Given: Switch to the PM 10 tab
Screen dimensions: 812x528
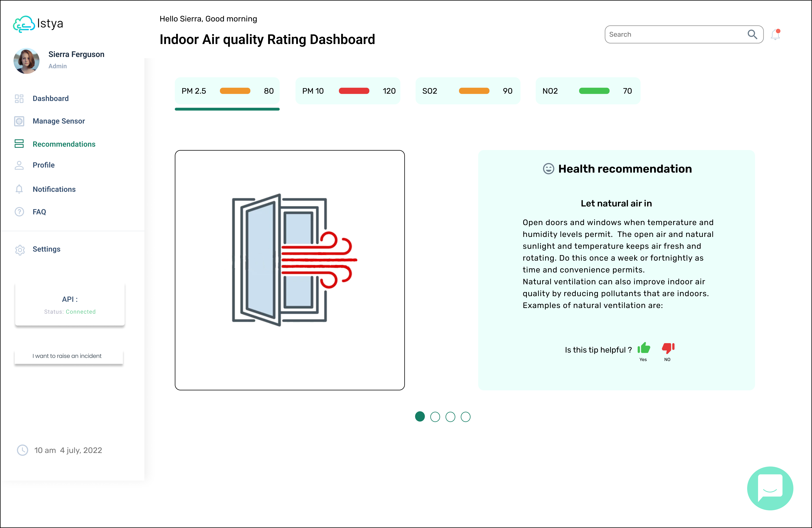Looking at the screenshot, I should pos(348,91).
